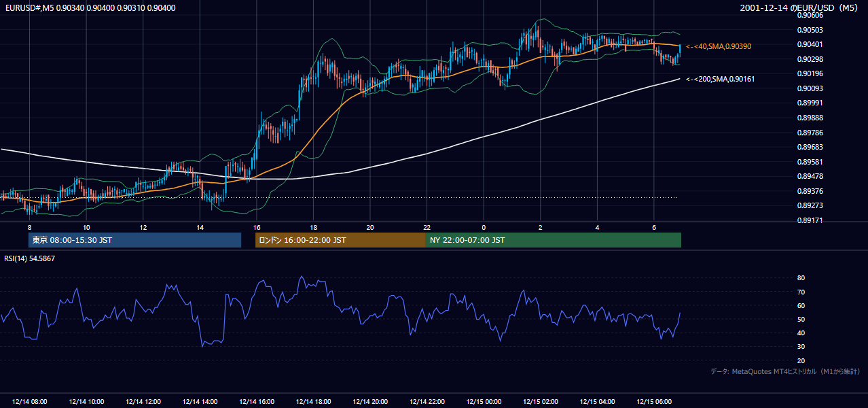868x408 pixels.
Task: Click the 12/14 12:00 time axis label
Action: tap(143, 402)
